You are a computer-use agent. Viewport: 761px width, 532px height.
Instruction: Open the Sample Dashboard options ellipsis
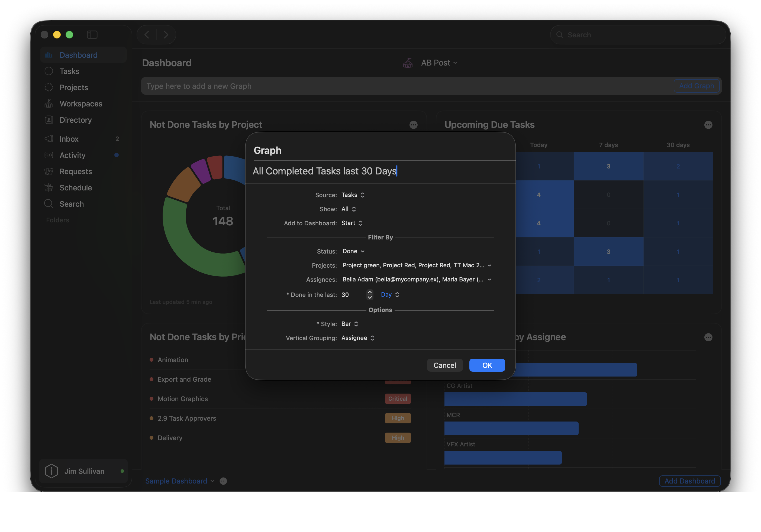[x=223, y=481]
